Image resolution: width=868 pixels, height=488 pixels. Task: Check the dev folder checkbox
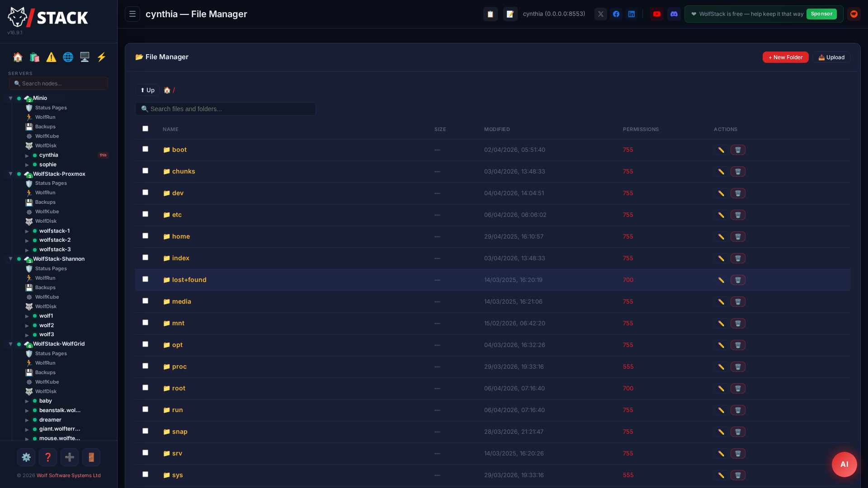coord(145,192)
